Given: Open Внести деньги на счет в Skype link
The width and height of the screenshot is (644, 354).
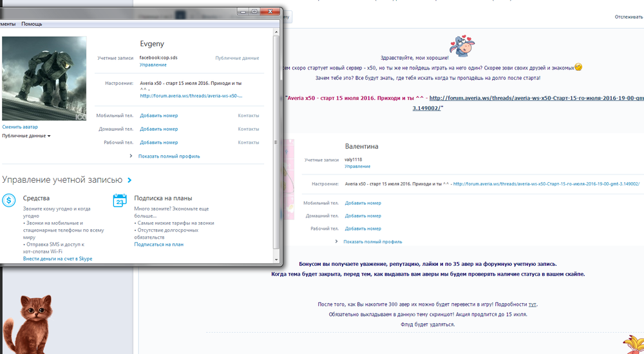Looking at the screenshot, I should (x=57, y=259).
